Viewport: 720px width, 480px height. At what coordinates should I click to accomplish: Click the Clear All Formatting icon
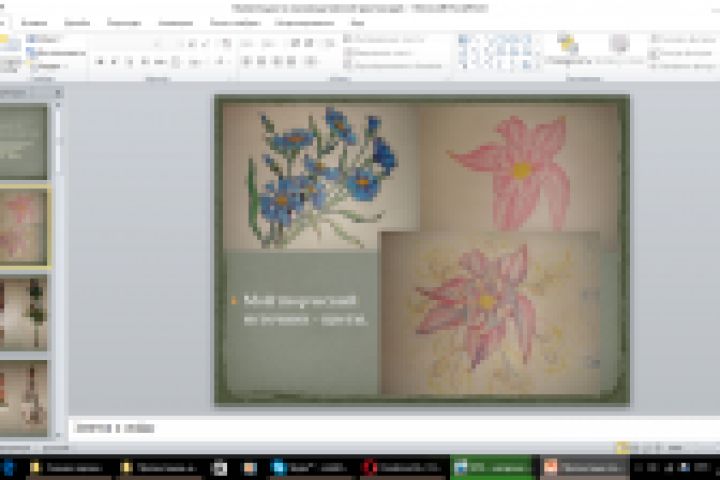tap(226, 44)
